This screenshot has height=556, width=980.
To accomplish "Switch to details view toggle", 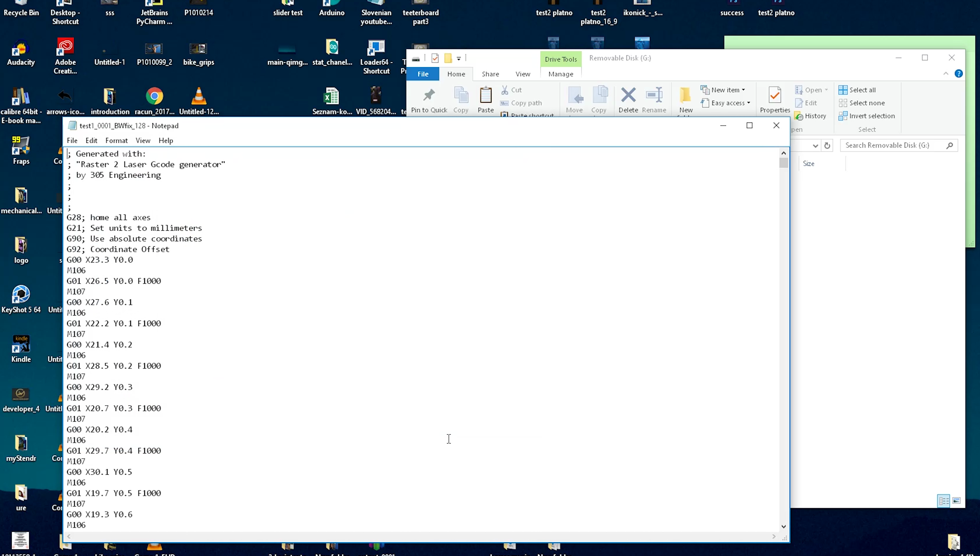I will [943, 501].
